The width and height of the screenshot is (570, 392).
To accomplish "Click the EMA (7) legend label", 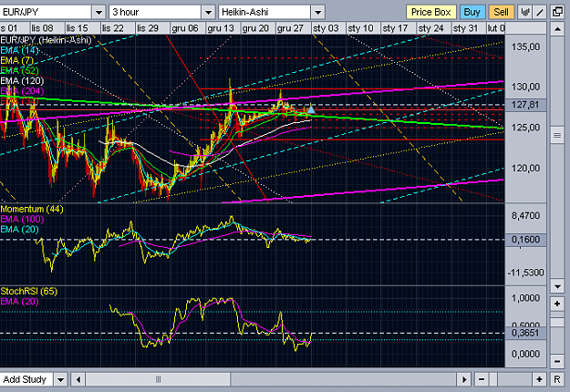I will (16, 60).
